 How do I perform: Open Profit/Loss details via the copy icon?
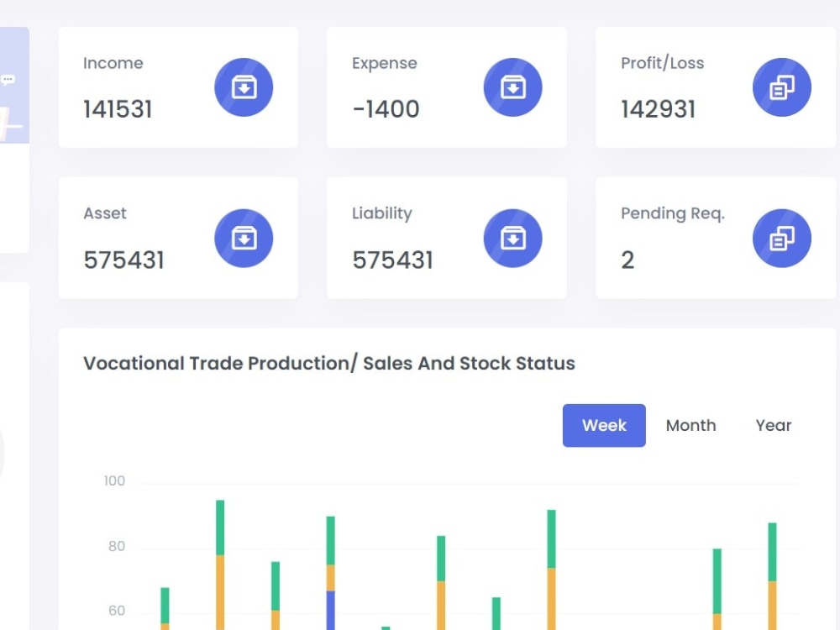coord(781,87)
